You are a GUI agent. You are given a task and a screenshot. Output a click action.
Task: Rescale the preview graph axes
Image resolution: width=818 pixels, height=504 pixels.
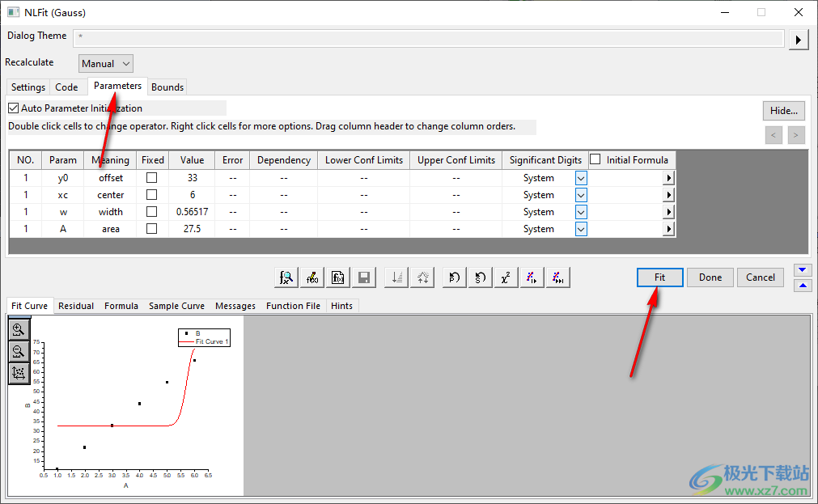(19, 373)
